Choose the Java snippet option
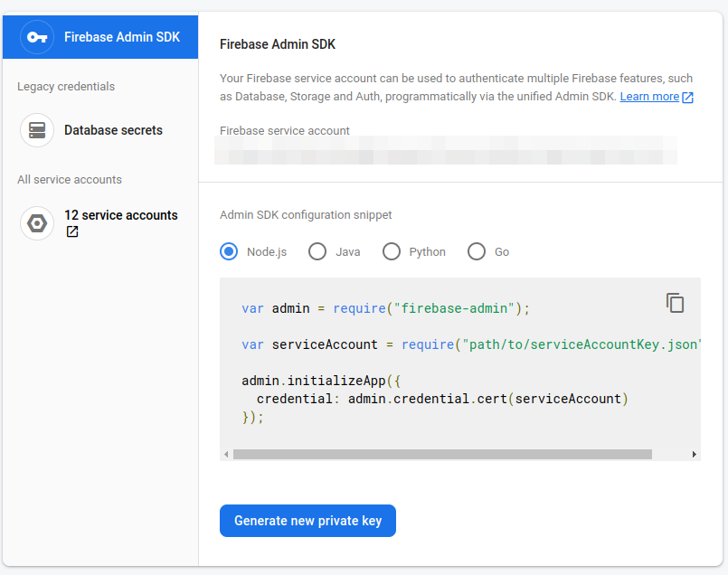 317,251
